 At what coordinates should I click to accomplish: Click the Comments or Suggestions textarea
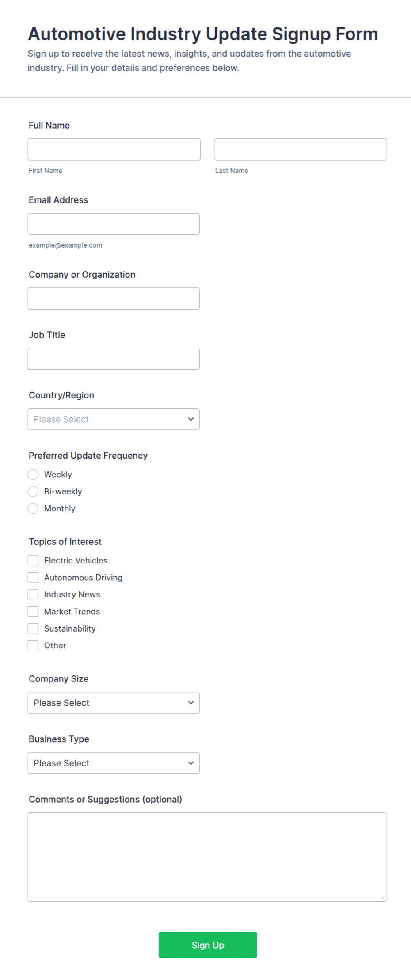click(207, 857)
